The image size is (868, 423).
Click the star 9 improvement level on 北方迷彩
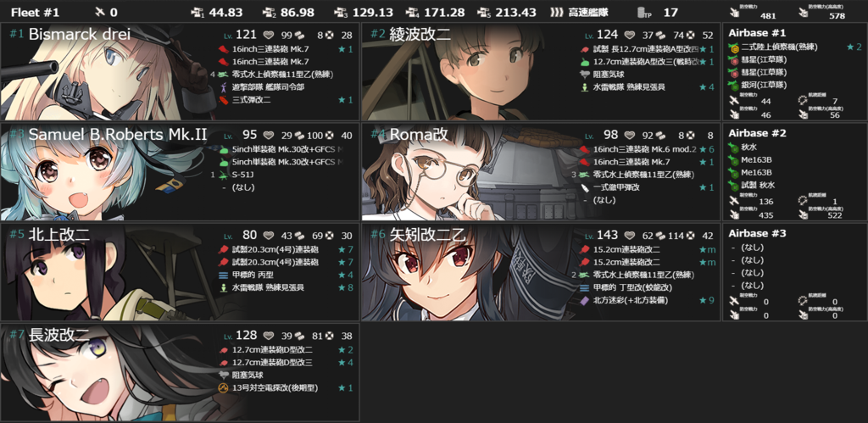pyautogui.click(x=708, y=300)
